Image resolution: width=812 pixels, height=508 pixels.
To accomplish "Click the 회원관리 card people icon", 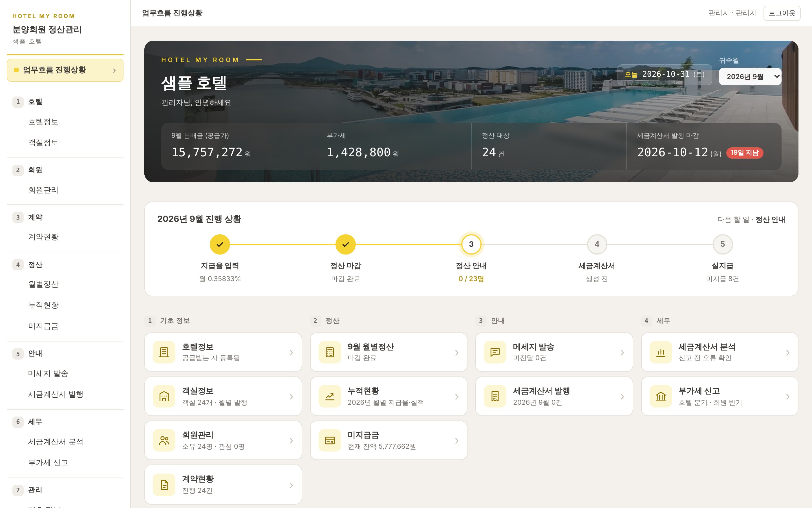I will pyautogui.click(x=164, y=441).
